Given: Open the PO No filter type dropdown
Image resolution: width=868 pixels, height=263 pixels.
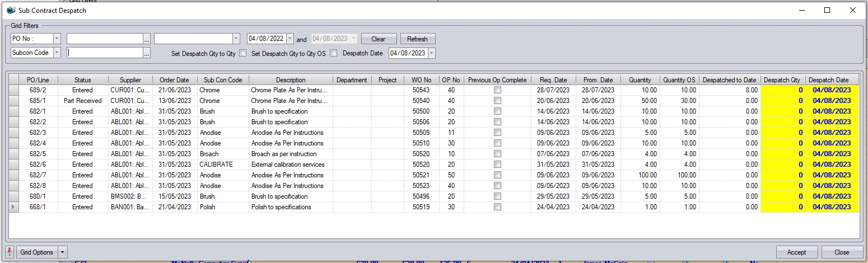Looking at the screenshot, I should coord(57,39).
